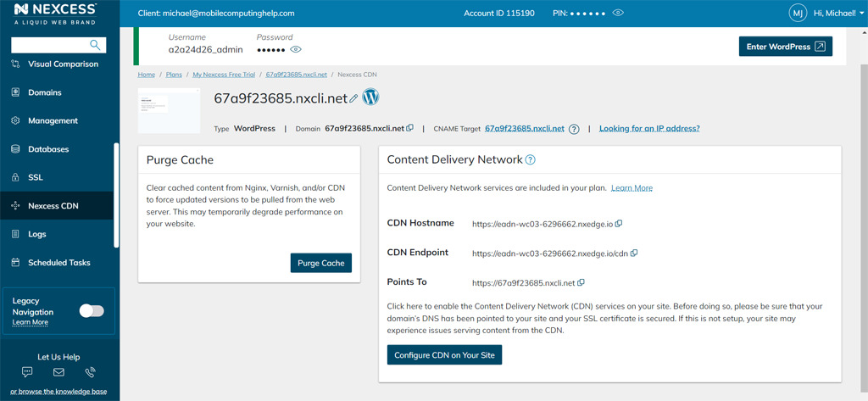Click the SSL padlock icon
868x401 pixels.
click(15, 178)
